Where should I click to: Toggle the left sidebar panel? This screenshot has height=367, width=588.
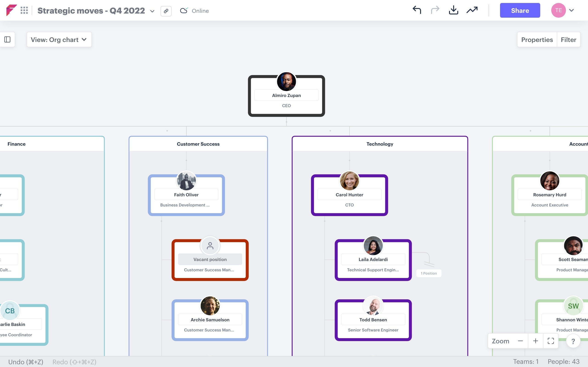[x=7, y=39]
